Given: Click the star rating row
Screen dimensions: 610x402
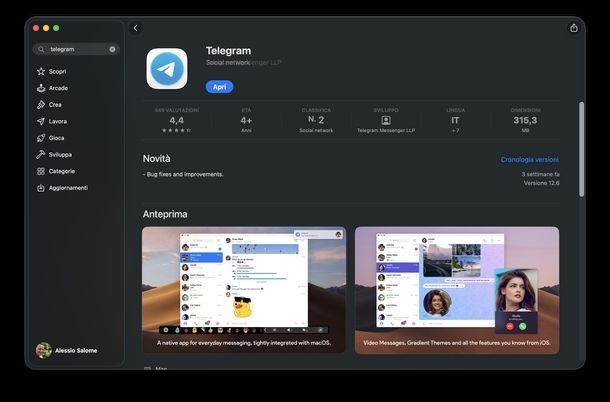Looking at the screenshot, I should pos(177,130).
